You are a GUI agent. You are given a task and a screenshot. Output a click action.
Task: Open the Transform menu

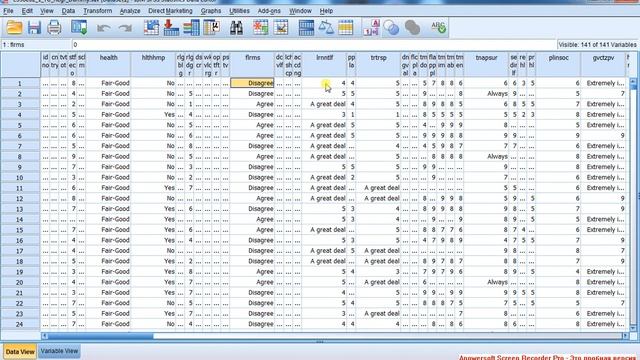98,11
